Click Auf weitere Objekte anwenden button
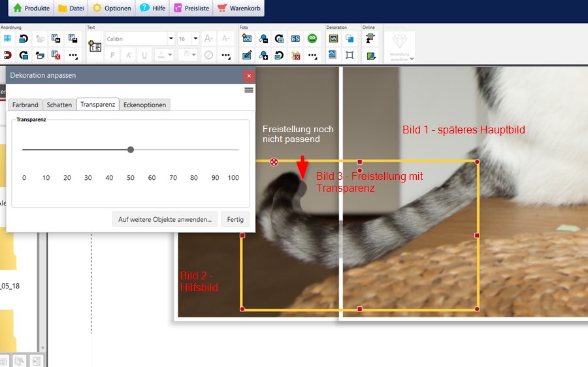Viewport: 588px width, 367px height. [165, 219]
